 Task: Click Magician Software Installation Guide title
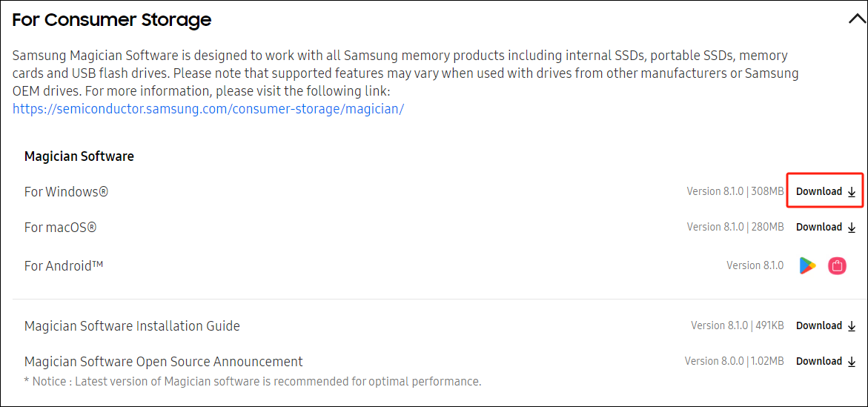point(132,326)
